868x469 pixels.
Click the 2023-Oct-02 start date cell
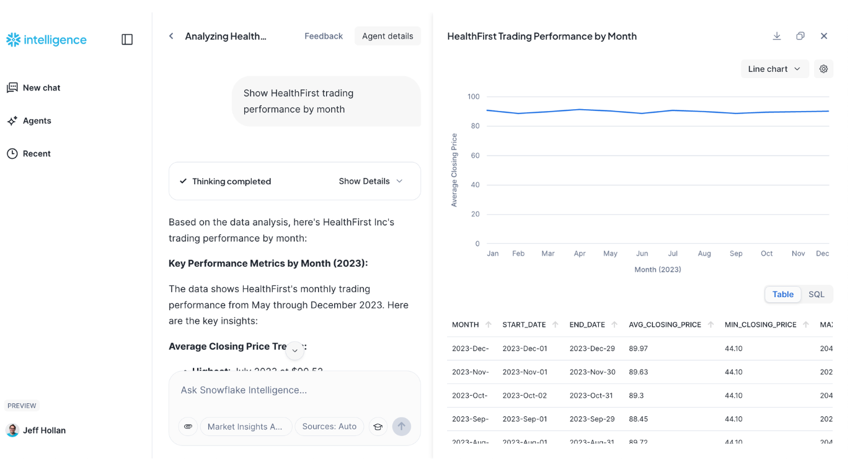(525, 396)
